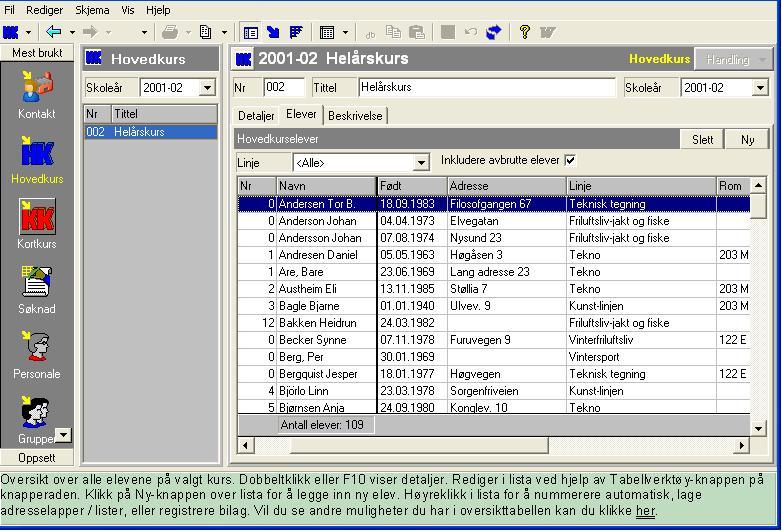Toggle Inkludere avbrutte elever checkbox
782x531 pixels.
point(570,160)
